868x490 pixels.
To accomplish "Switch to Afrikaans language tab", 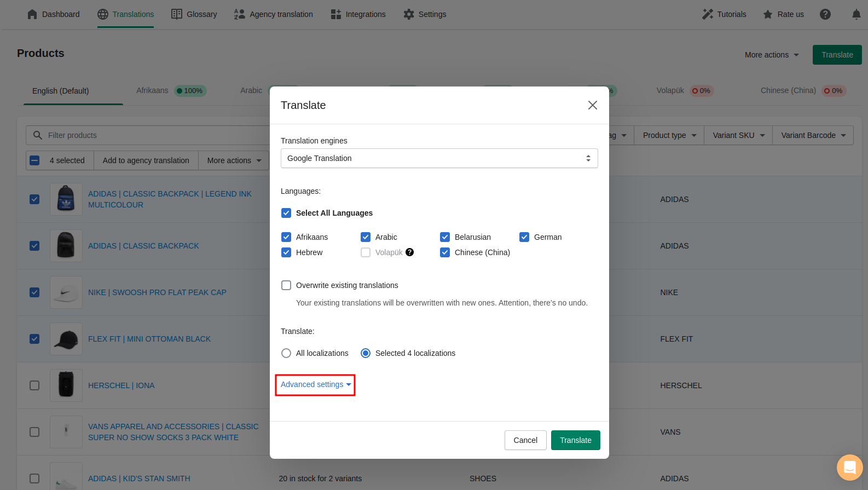I will (171, 90).
